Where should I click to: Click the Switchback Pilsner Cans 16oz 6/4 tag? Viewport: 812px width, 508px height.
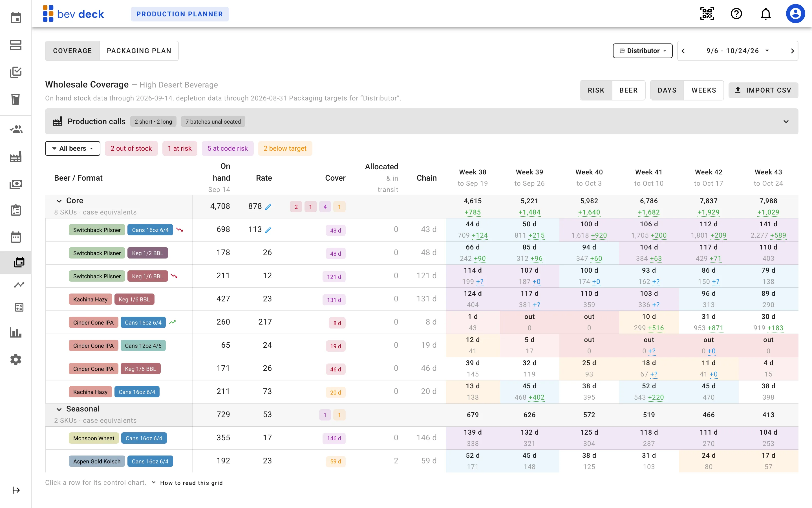(150, 230)
